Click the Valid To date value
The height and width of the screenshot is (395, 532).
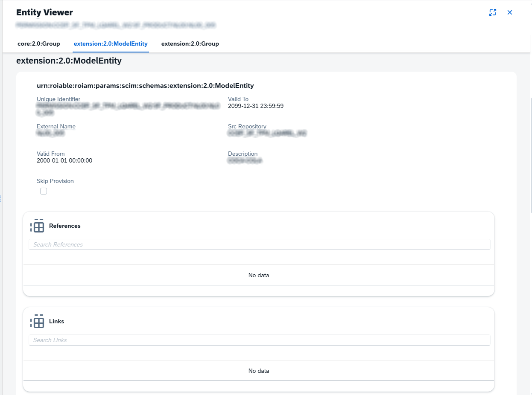click(x=256, y=106)
